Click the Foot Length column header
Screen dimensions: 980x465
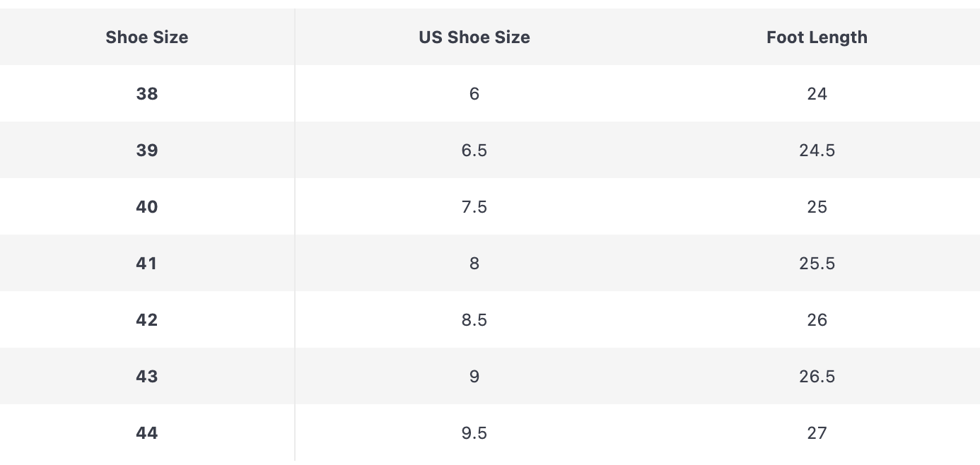817,37
